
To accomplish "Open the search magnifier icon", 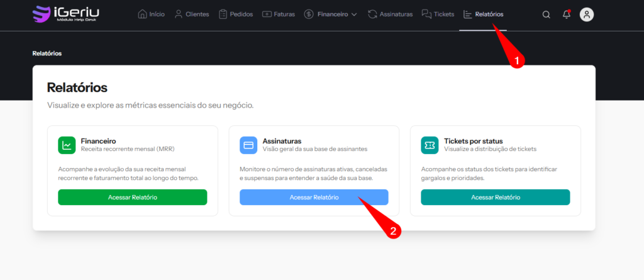I will point(546,14).
